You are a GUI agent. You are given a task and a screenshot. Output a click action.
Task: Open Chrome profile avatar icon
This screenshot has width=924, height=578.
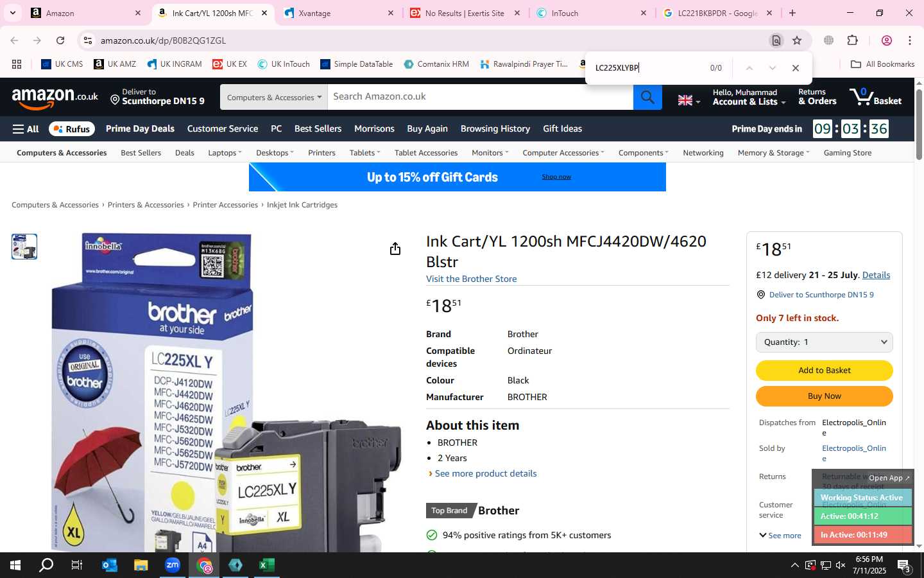coord(887,40)
